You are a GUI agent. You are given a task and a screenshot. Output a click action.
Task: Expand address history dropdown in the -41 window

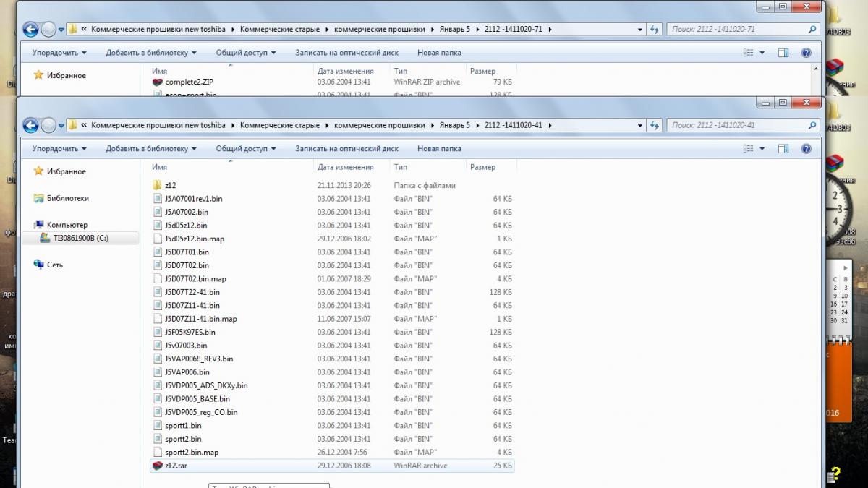(x=640, y=125)
